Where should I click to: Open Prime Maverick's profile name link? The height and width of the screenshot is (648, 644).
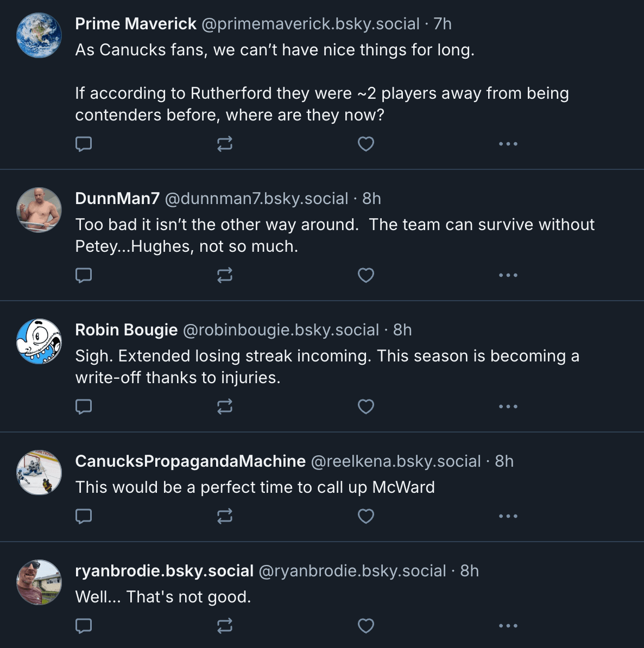(x=136, y=24)
